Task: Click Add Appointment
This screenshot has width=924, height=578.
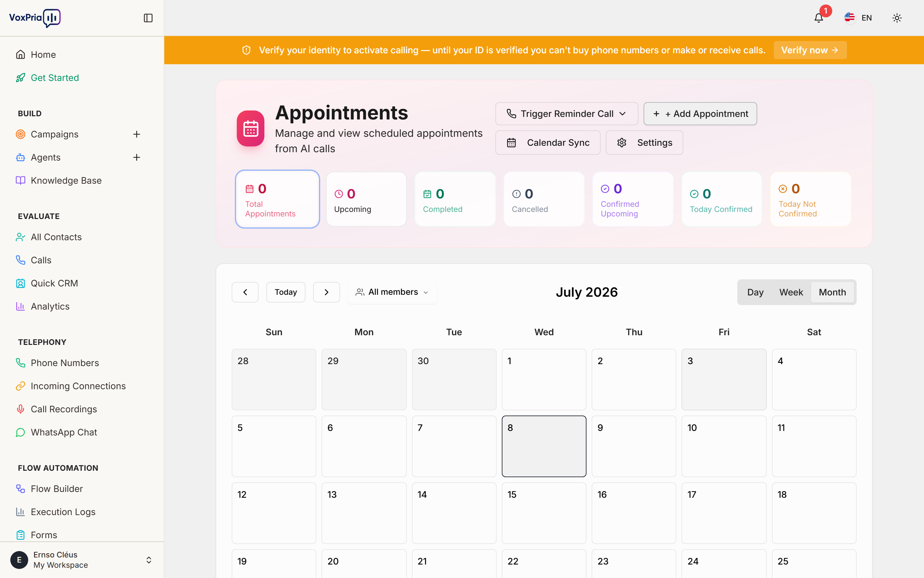Action: pos(700,114)
